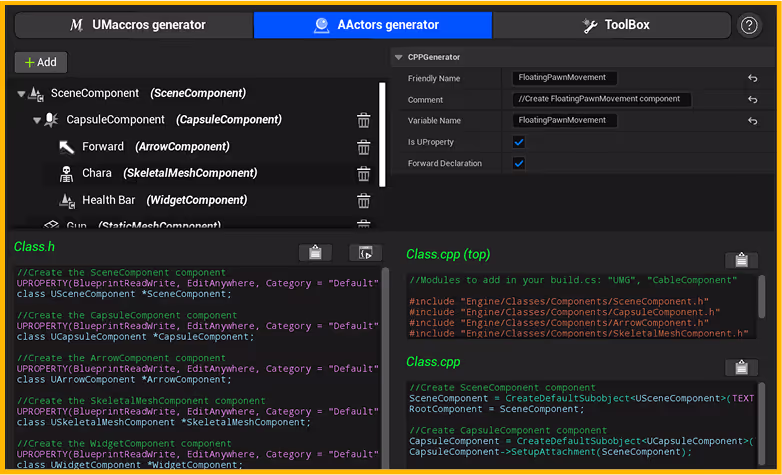Click the Forward arrow component icon
This screenshot has height=475, width=782.
66,147
